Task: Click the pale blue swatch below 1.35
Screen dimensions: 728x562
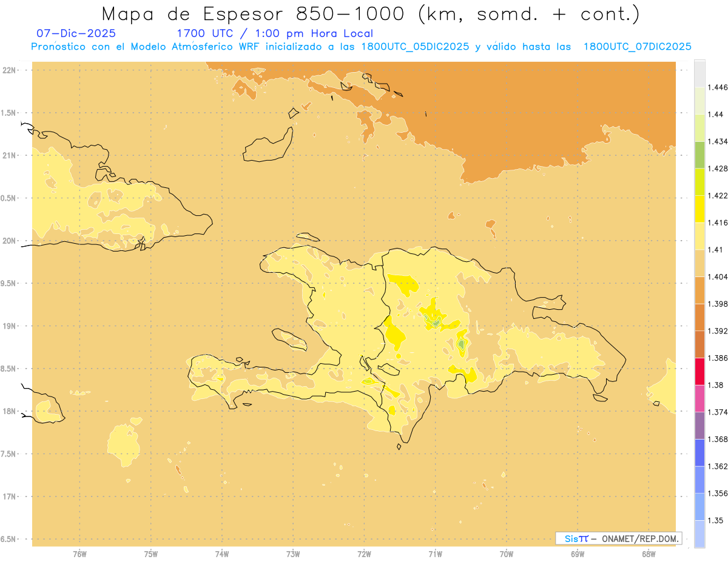Action: (699, 534)
